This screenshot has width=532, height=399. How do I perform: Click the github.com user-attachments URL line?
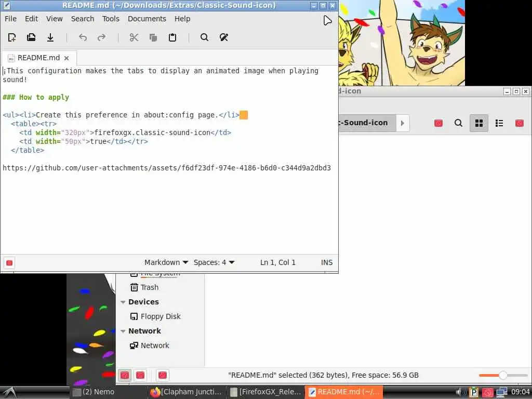tap(167, 168)
